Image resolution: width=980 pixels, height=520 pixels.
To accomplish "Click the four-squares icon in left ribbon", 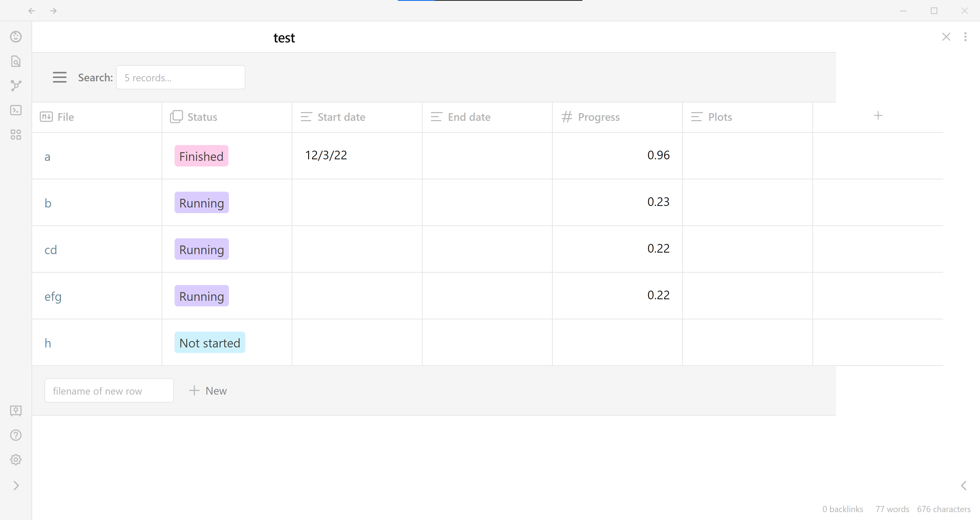I will [16, 135].
